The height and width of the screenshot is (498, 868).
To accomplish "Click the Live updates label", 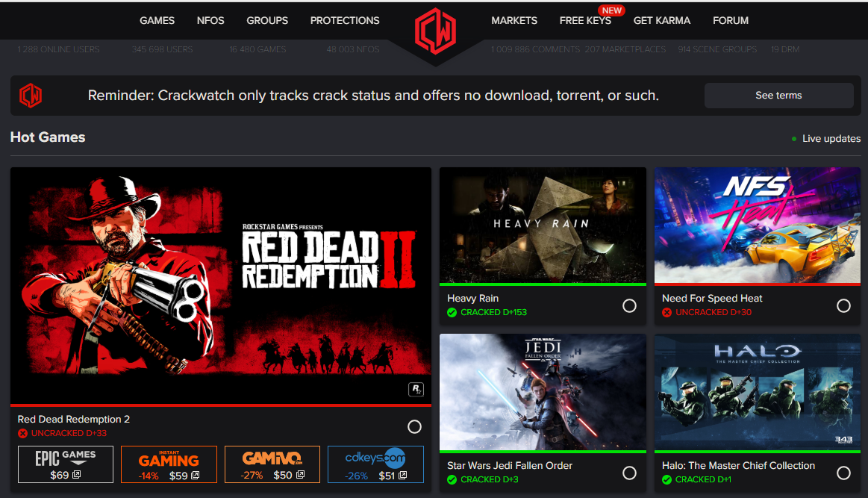I will [x=831, y=138].
